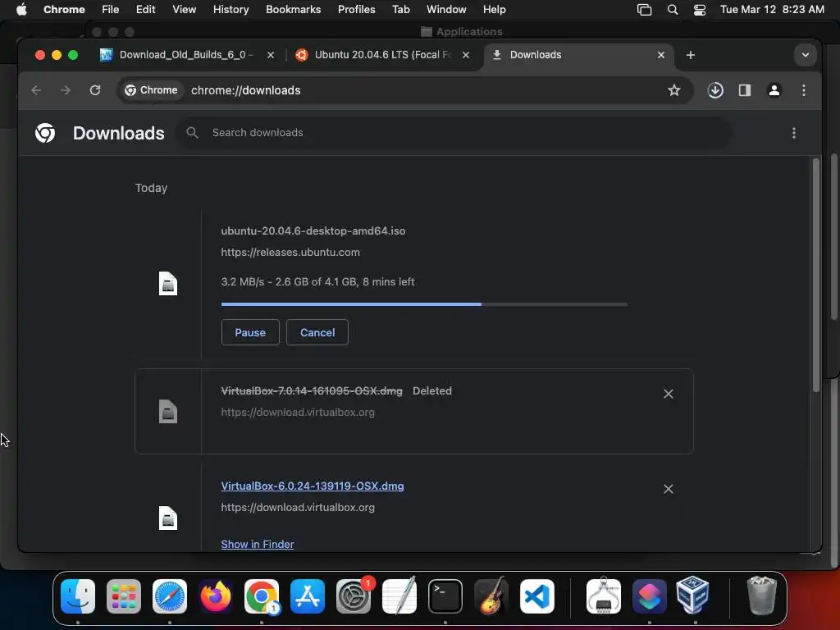Launch GarageBand from the Dock
The width and height of the screenshot is (840, 630).
(x=491, y=596)
